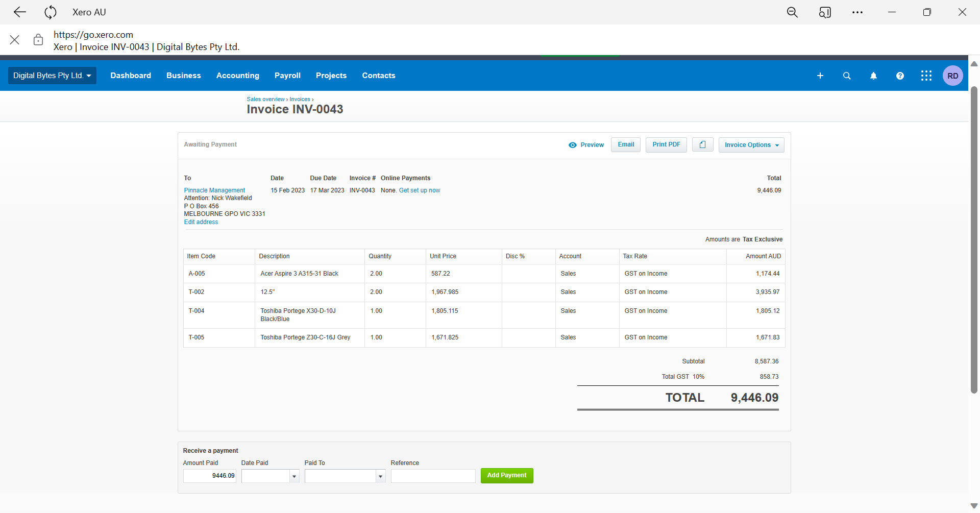Open the three-dot more options menu
Screen dimensions: 980x513
tap(857, 12)
